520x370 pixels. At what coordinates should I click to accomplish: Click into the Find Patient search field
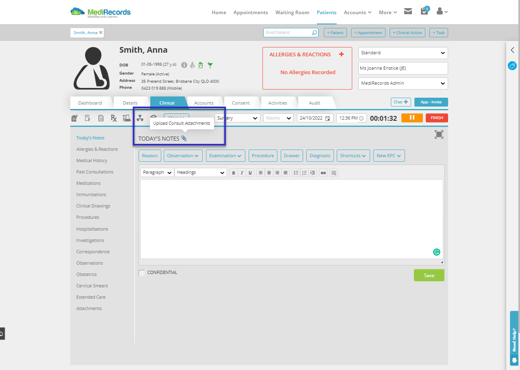tap(287, 33)
